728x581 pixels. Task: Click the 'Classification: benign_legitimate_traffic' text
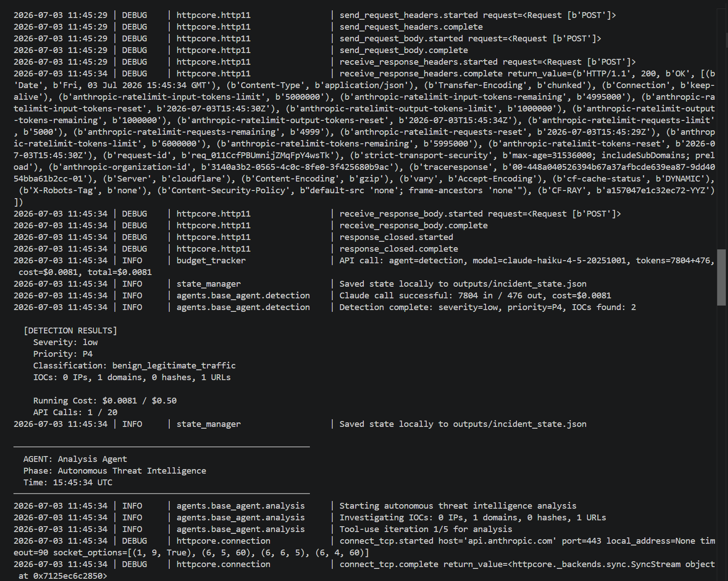point(134,366)
